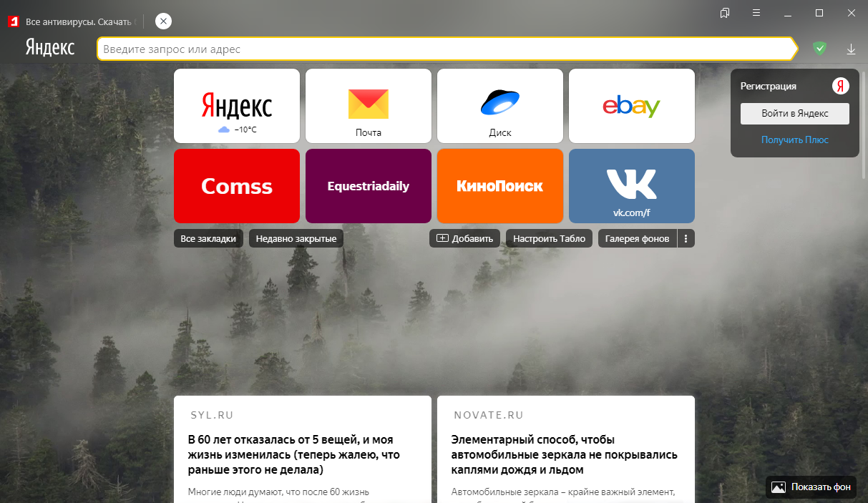
Task: Open Галерея фонов
Action: (638, 238)
